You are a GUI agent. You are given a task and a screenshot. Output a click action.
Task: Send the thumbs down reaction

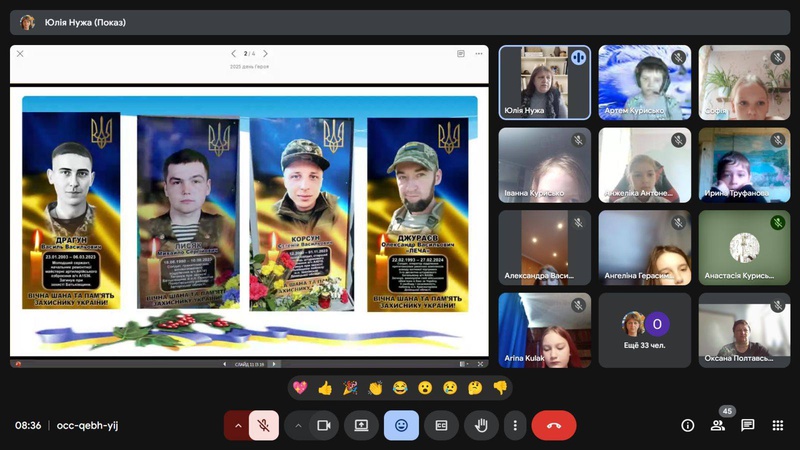coord(500,388)
